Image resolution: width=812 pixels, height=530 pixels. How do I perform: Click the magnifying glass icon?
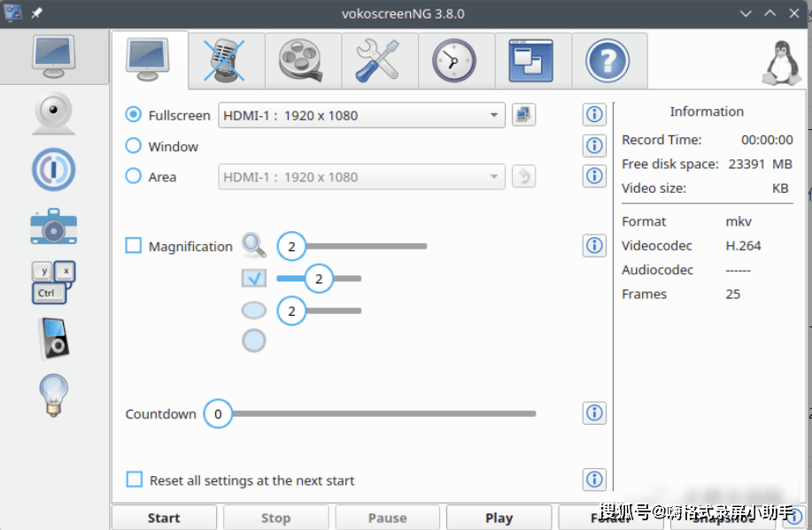(x=254, y=245)
